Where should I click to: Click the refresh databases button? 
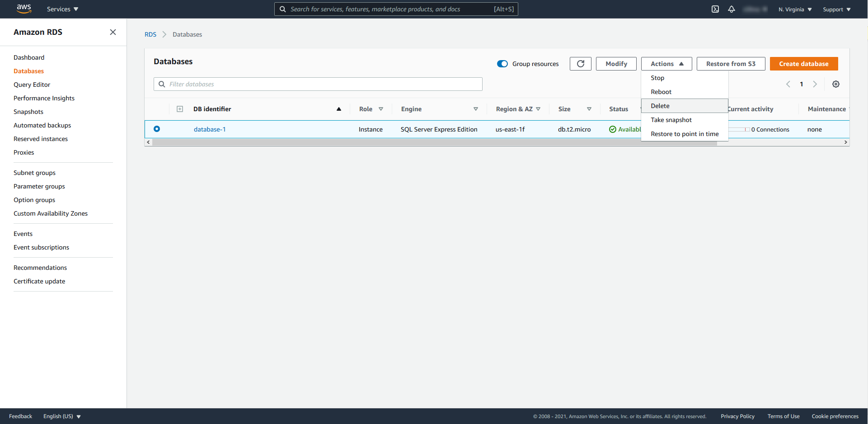(581, 64)
